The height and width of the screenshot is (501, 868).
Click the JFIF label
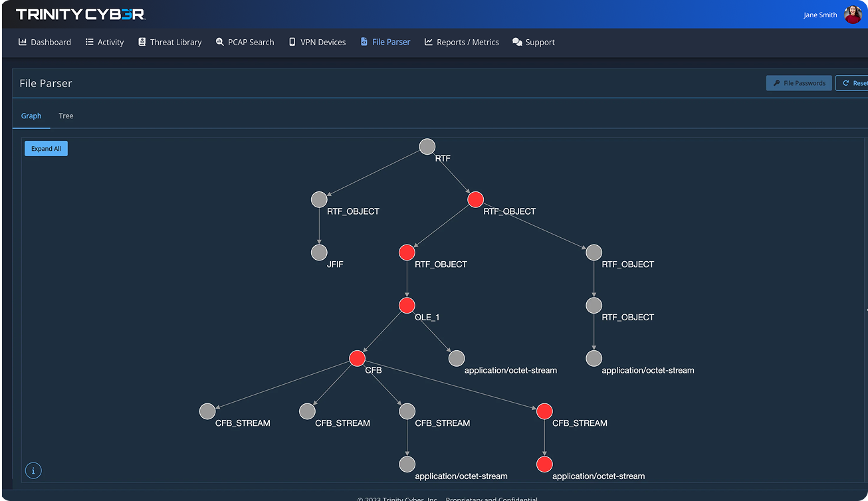(x=335, y=264)
